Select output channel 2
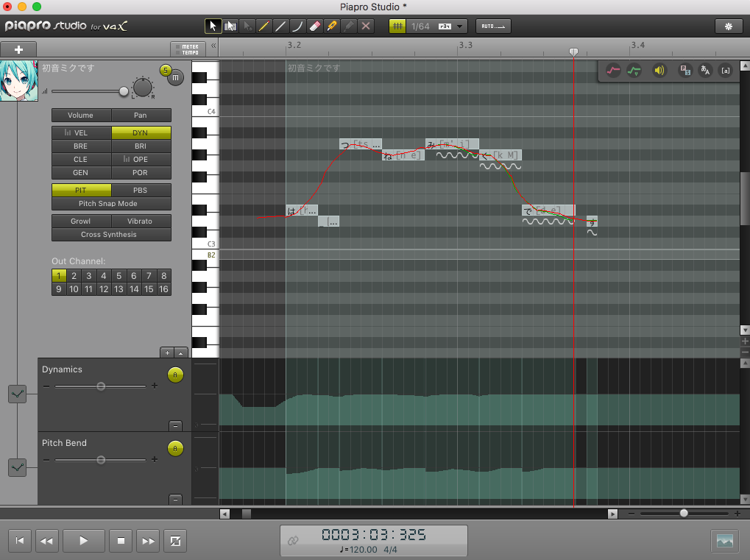Image resolution: width=750 pixels, height=560 pixels. 74,276
